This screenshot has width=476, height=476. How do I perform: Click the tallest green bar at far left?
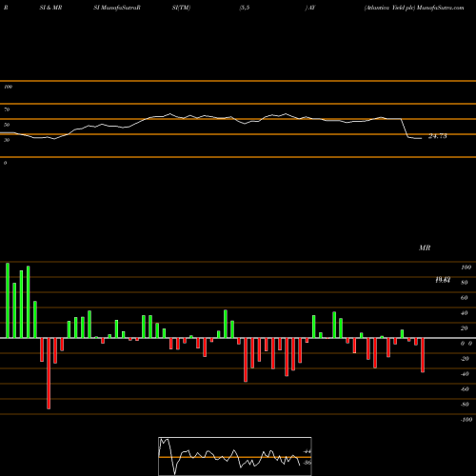(8, 300)
